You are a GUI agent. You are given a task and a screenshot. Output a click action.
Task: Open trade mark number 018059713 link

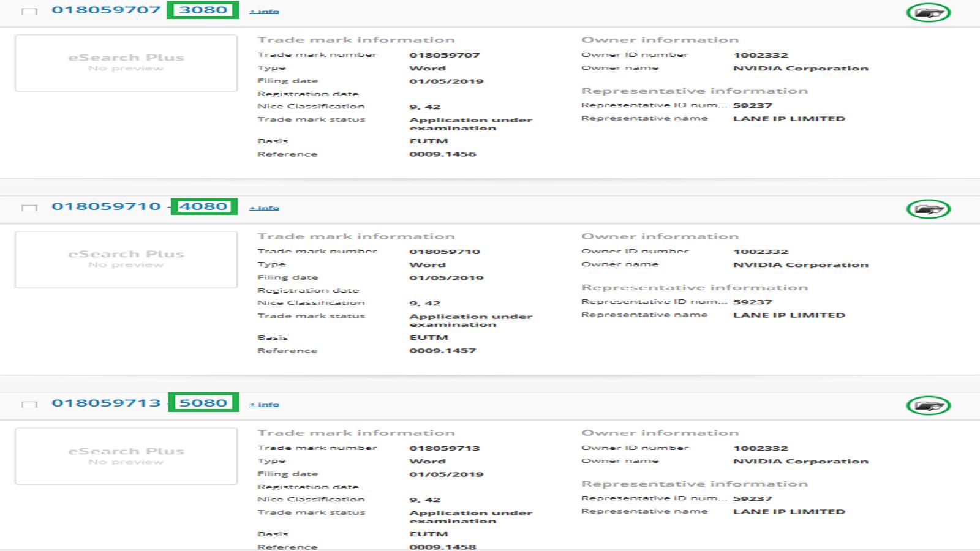coord(106,403)
